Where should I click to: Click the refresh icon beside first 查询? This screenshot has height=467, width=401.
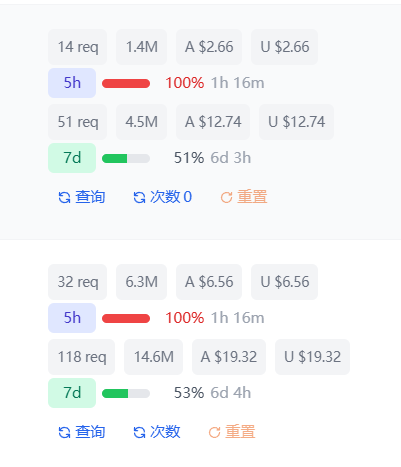(x=64, y=197)
